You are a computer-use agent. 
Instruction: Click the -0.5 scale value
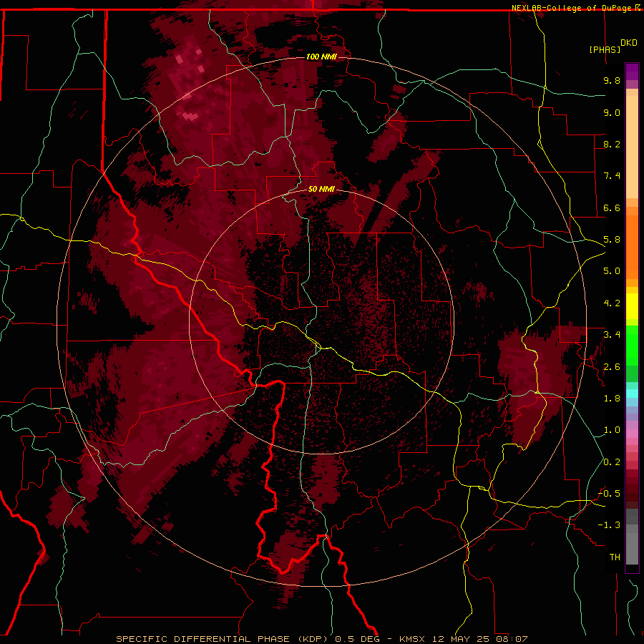click(x=609, y=494)
